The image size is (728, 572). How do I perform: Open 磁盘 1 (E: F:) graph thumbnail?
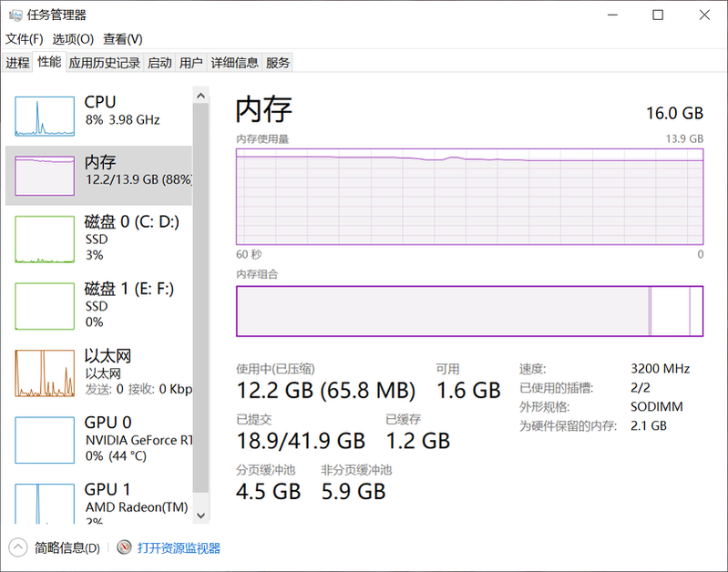pyautogui.click(x=44, y=306)
